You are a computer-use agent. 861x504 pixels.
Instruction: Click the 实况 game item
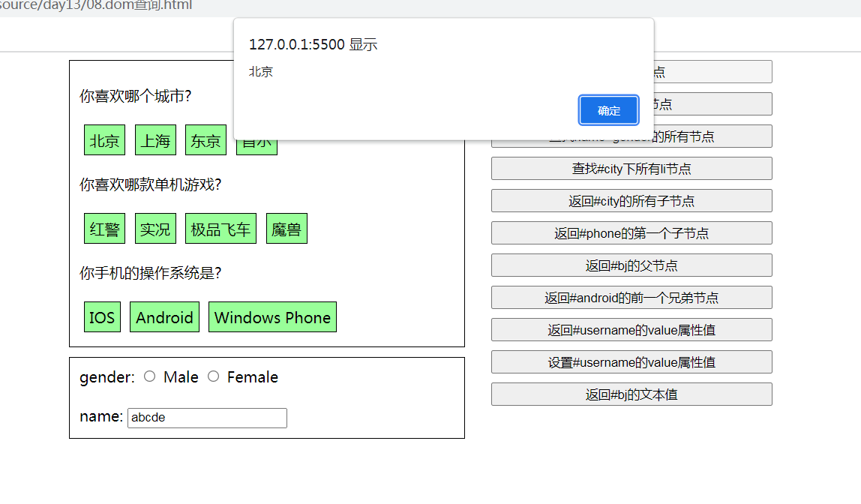point(154,228)
